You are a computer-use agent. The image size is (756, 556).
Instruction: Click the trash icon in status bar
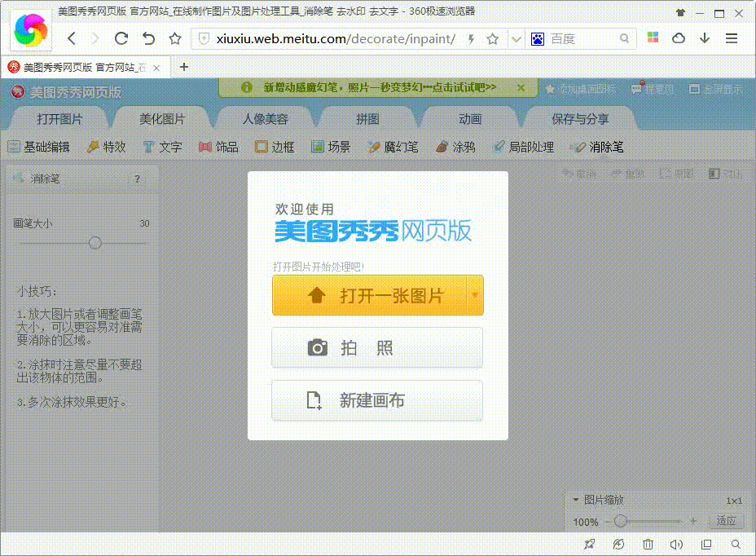click(648, 545)
